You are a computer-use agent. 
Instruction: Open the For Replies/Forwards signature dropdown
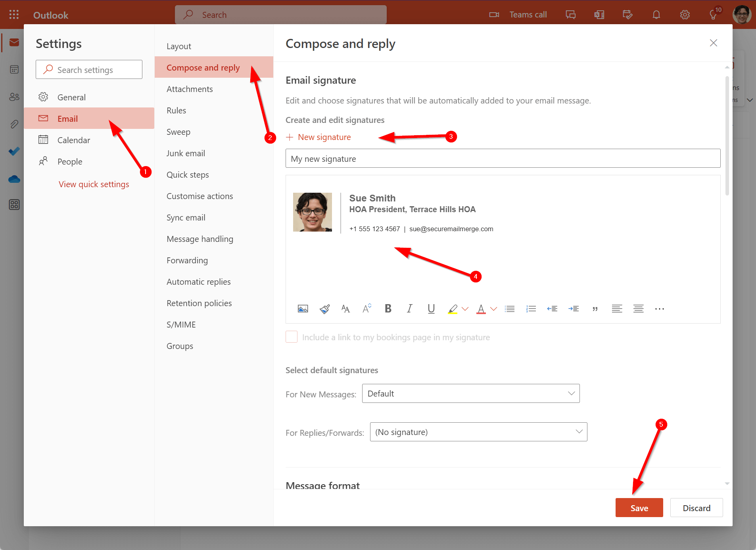point(478,432)
